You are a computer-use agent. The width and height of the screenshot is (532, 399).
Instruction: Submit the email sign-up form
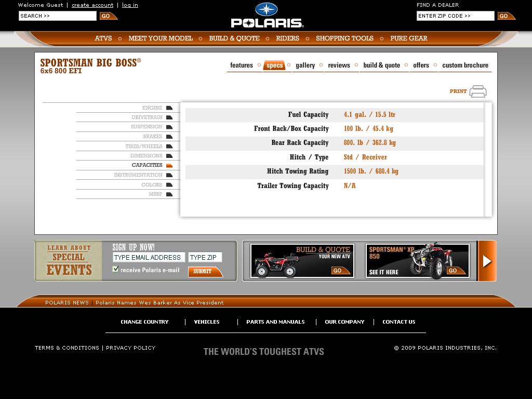click(x=205, y=271)
